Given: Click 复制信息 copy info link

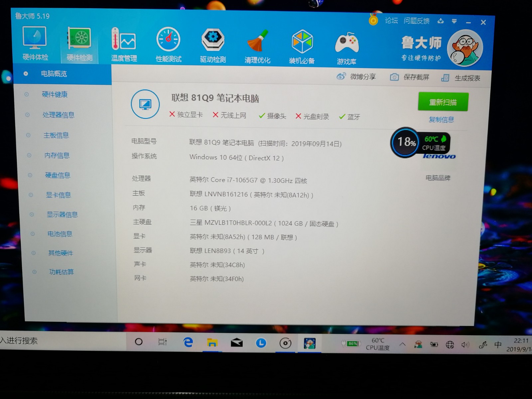Looking at the screenshot, I should pos(441,119).
